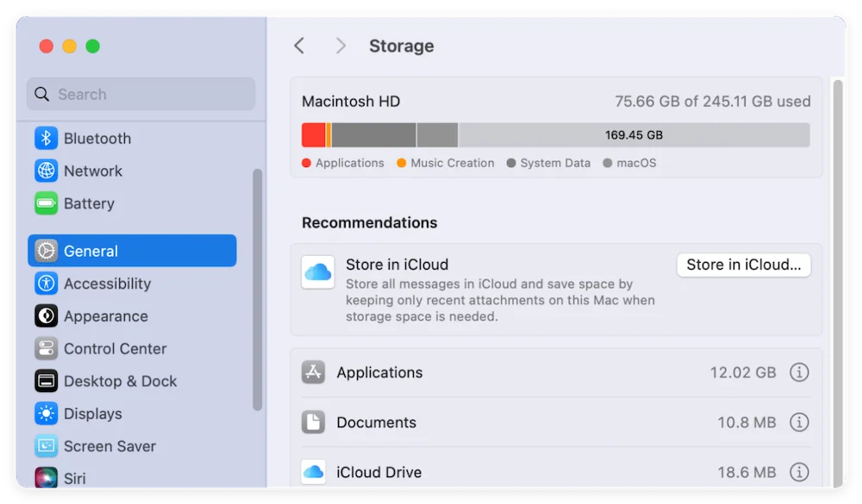Click the red Applications legend dot

307,163
